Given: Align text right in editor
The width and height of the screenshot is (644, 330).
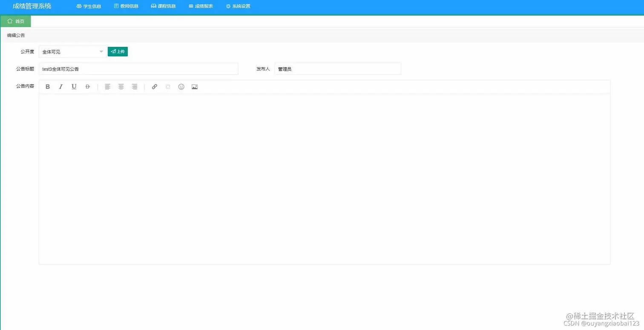Looking at the screenshot, I should (x=135, y=87).
